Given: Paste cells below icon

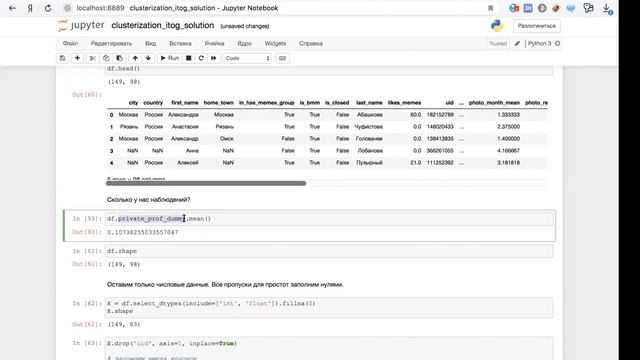Looking at the screenshot, I should tap(119, 58).
